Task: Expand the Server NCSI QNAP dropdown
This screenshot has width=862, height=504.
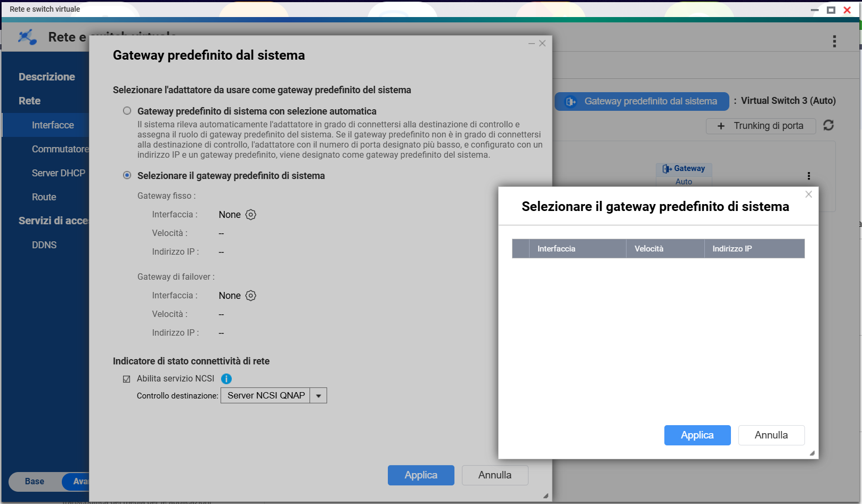Action: 318,395
